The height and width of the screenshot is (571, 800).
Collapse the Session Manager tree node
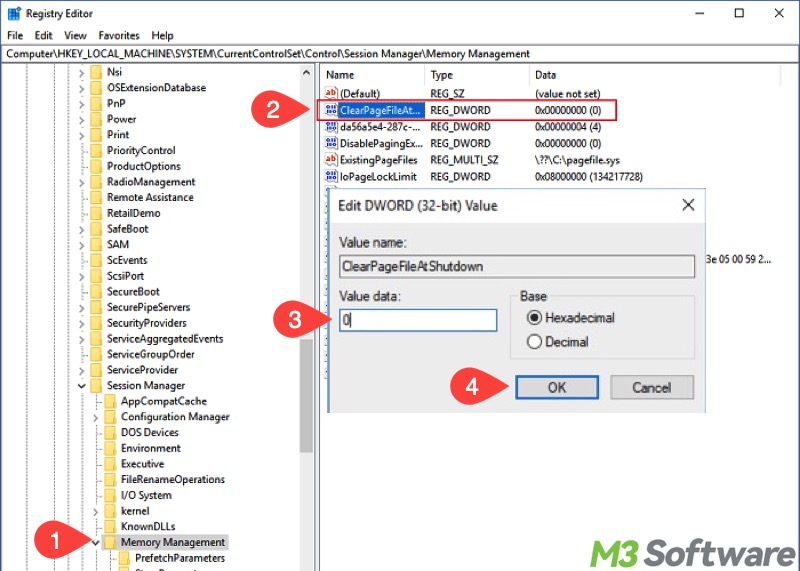pos(81,386)
